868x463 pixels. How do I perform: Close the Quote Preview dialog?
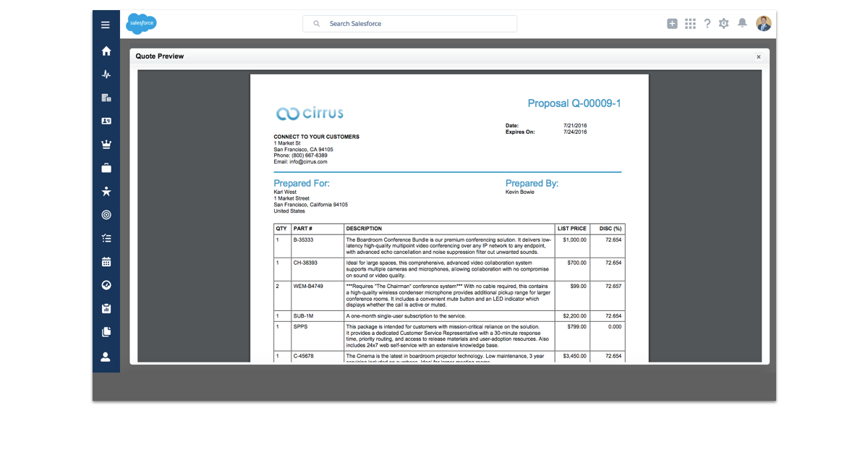click(759, 56)
